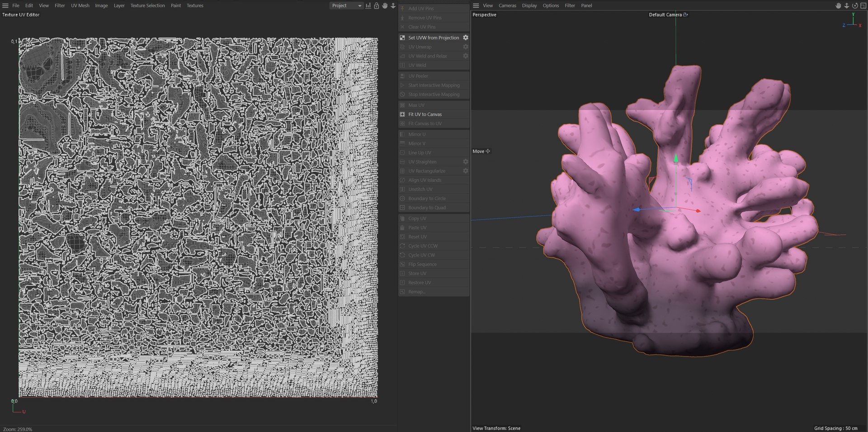Click the Default Camera label
Viewport: 868px width, 432px height.
click(x=665, y=14)
